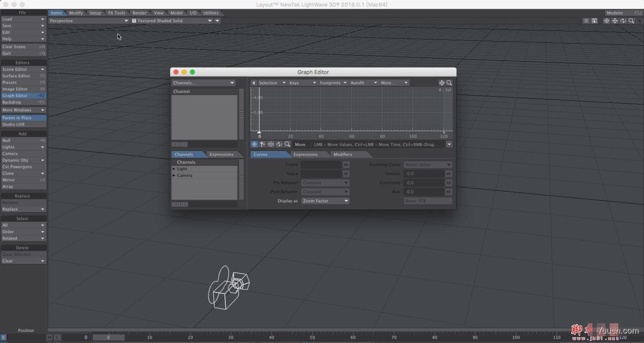The height and width of the screenshot is (343, 644).
Task: Click the Tension stepper arrows
Action: coord(449,174)
